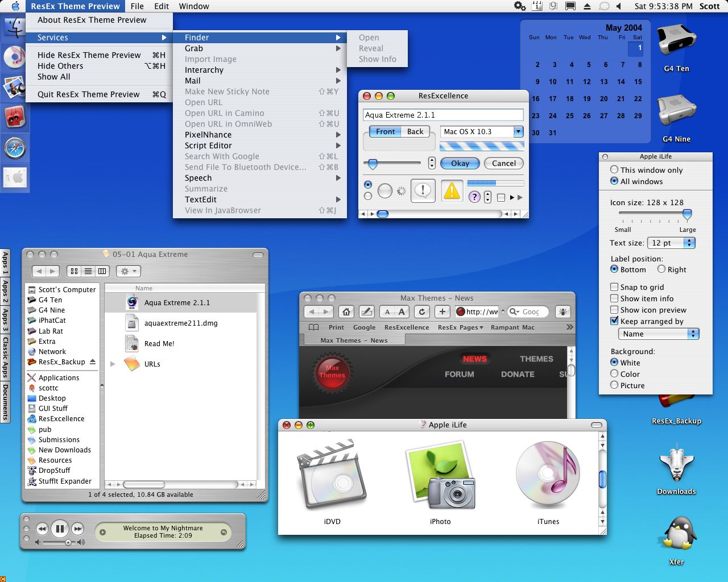728x582 pixels.
Task: Click the yellow warning caution icon
Action: tap(452, 192)
